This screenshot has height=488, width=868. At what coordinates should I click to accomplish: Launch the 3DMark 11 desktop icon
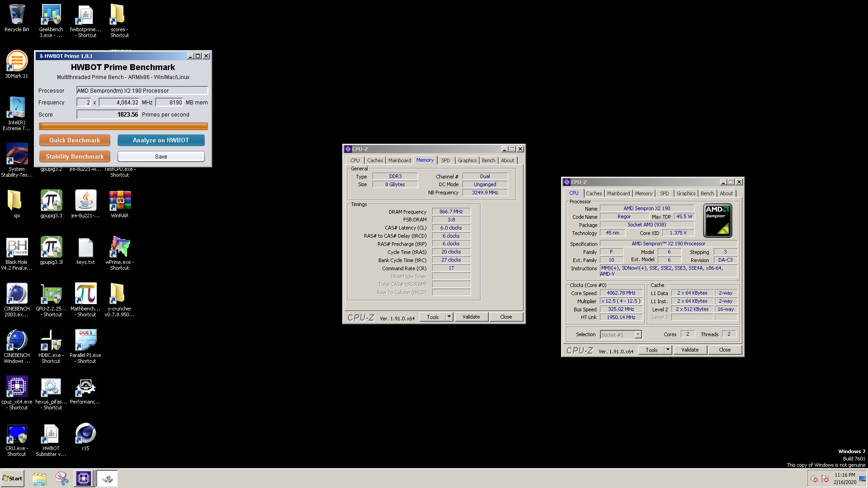click(x=17, y=65)
